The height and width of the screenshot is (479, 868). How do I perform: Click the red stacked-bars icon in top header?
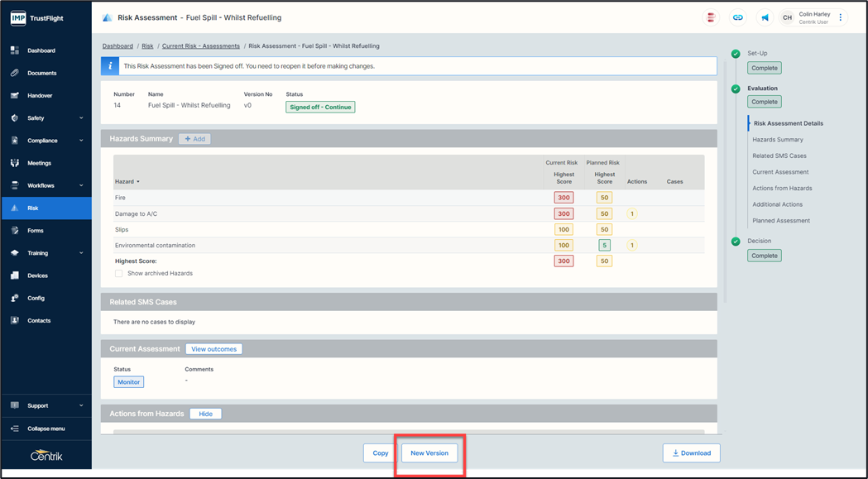click(710, 17)
